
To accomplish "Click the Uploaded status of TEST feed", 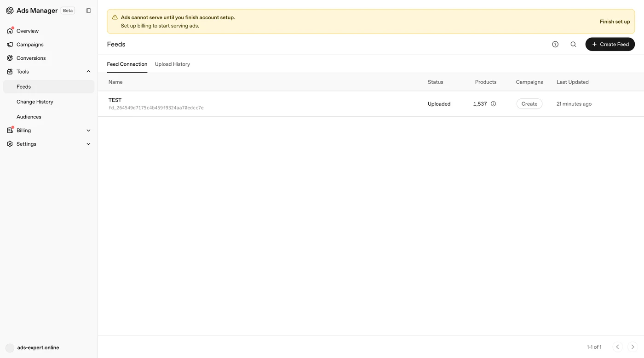I will point(439,104).
